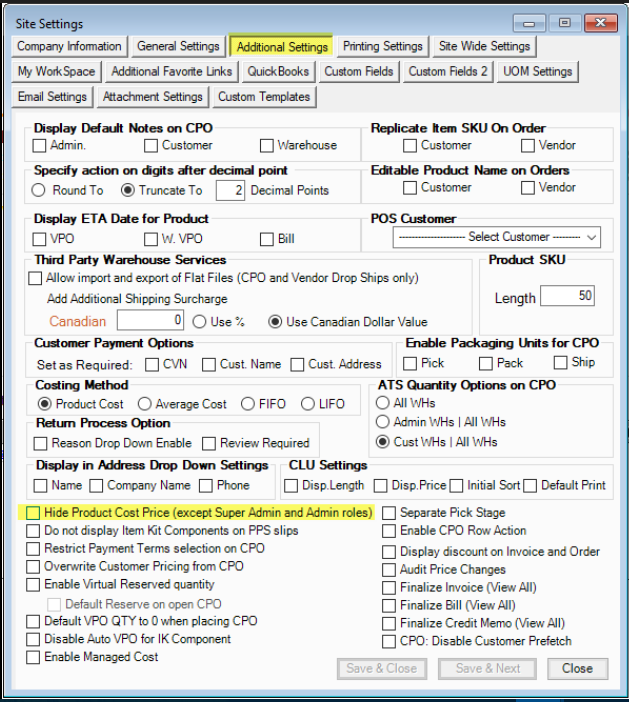The height and width of the screenshot is (702, 629).
Task: Click the Decimal Points number field
Action: click(x=231, y=190)
